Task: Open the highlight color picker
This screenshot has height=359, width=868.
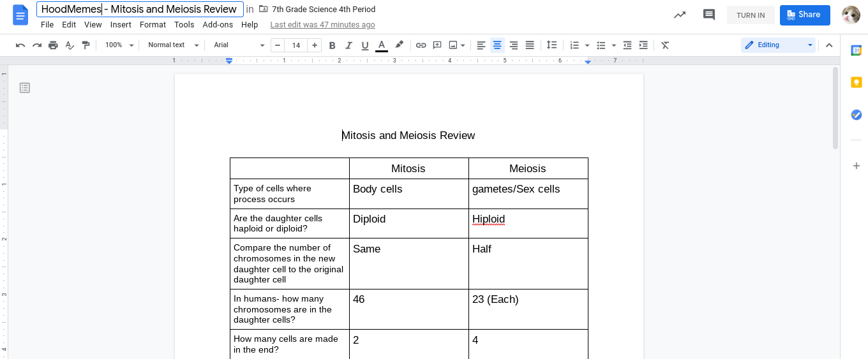Action: click(399, 45)
